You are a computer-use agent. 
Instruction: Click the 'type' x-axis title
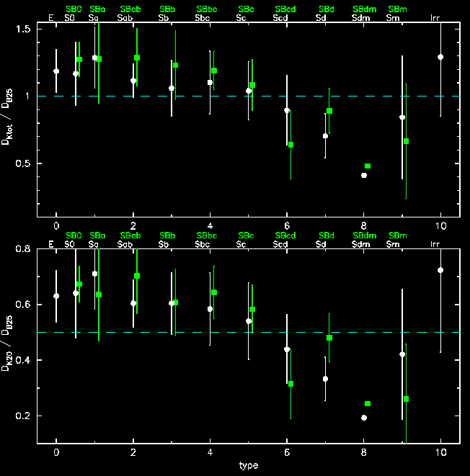249,466
